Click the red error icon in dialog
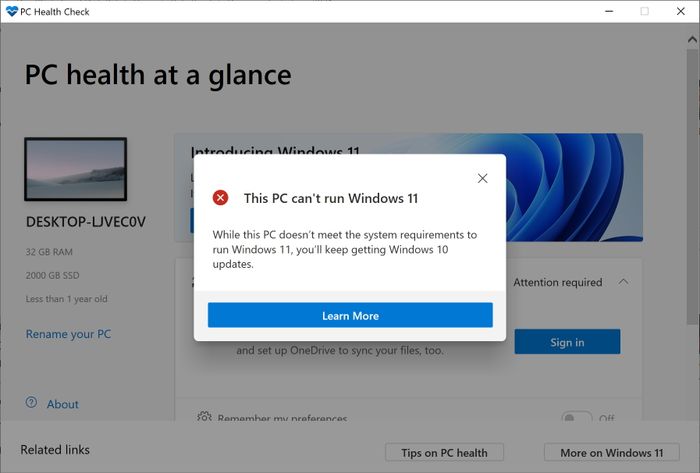The height and width of the screenshot is (473, 700). coord(221,198)
